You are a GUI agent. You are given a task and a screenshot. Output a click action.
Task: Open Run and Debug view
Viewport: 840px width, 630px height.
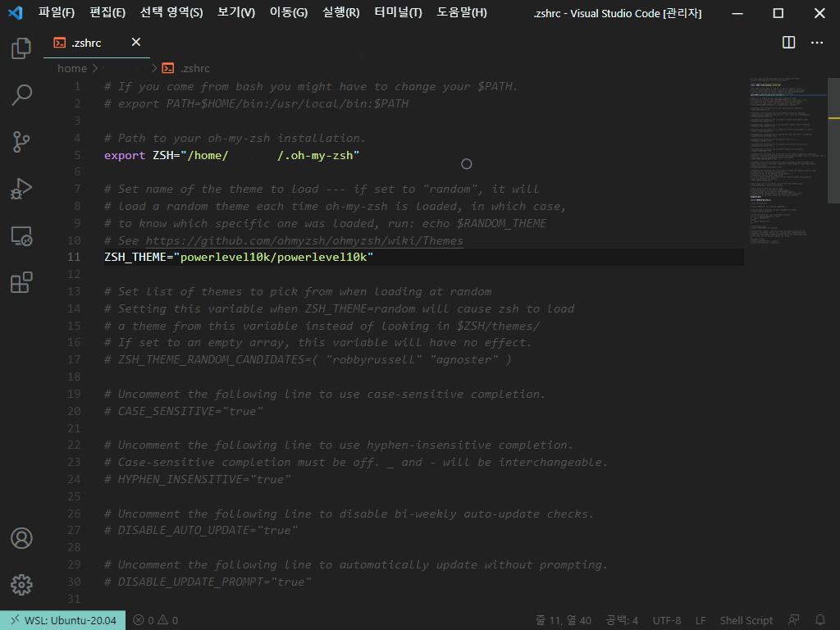tap(21, 189)
